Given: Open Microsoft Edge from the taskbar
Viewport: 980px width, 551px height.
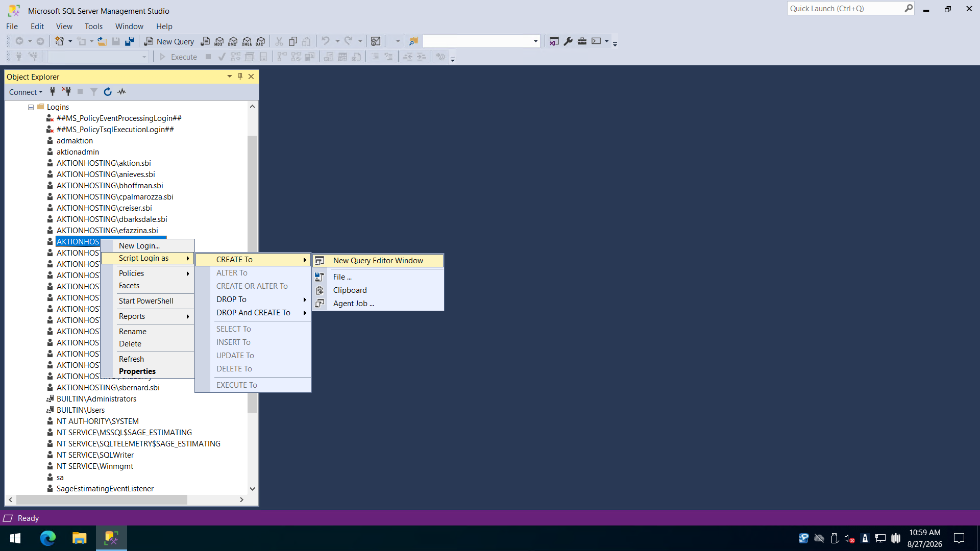Looking at the screenshot, I should [47, 538].
